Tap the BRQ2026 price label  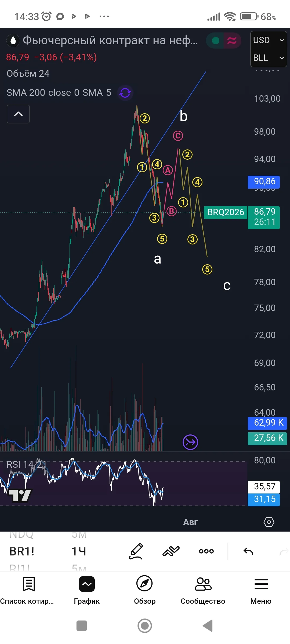pos(226,212)
